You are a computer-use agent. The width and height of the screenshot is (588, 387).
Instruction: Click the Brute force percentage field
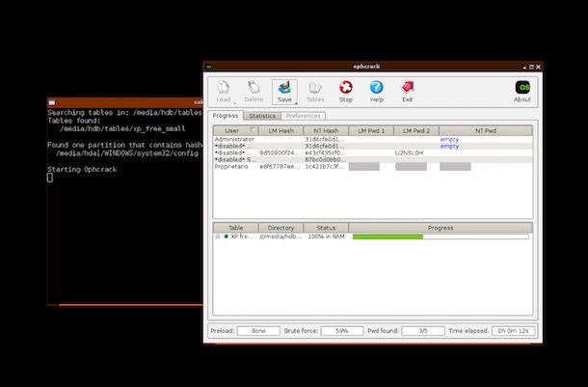coord(342,331)
